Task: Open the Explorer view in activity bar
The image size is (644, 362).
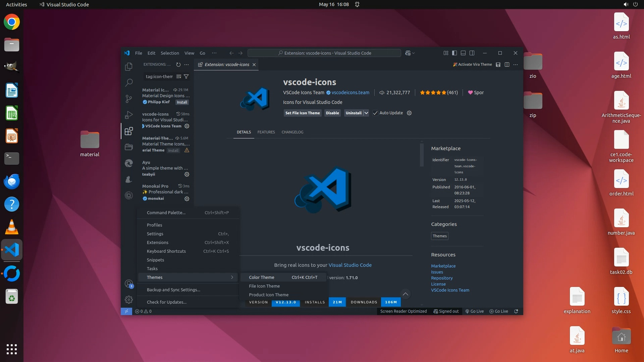Action: coord(128,67)
